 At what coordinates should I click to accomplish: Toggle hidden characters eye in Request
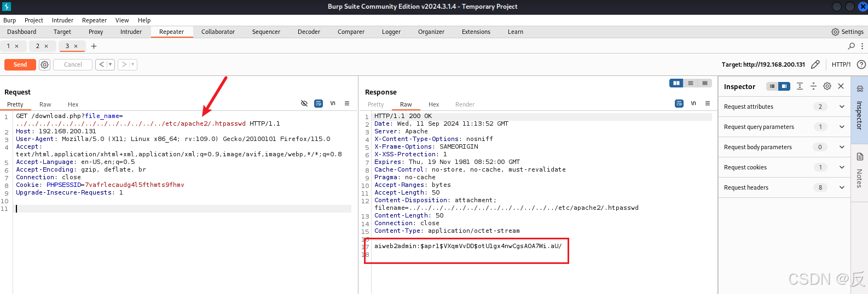304,103
